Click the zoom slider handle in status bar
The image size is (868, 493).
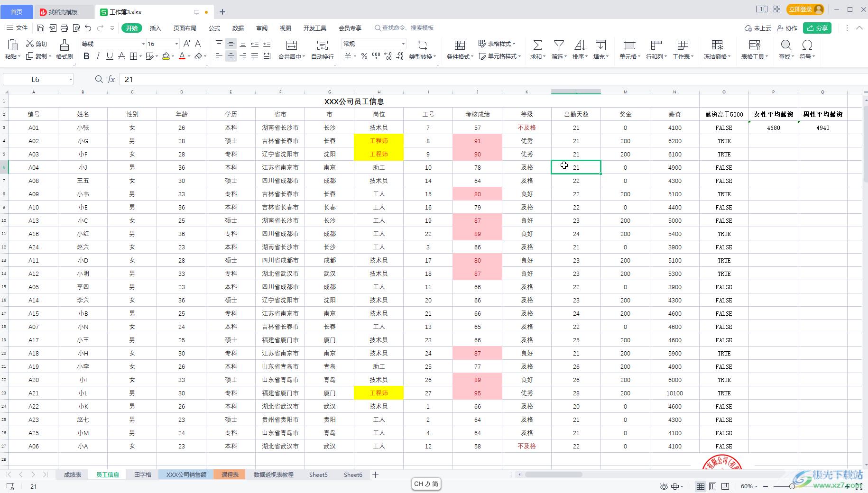pyautogui.click(x=792, y=486)
